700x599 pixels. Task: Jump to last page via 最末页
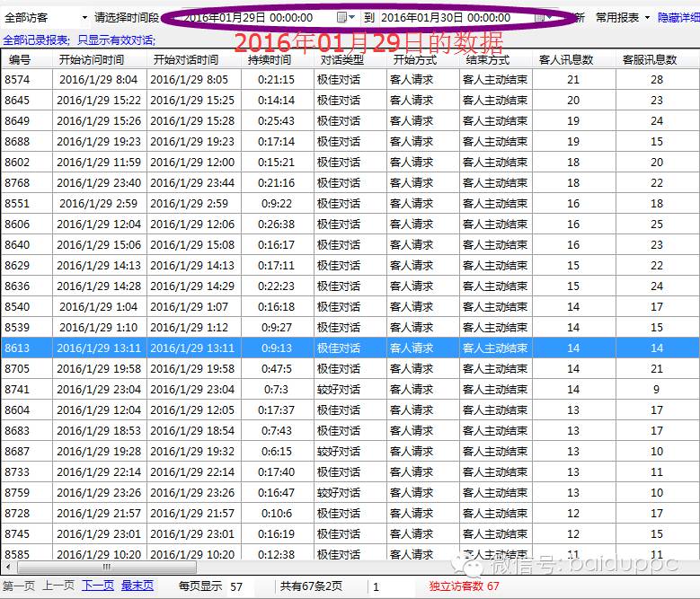tap(137, 586)
